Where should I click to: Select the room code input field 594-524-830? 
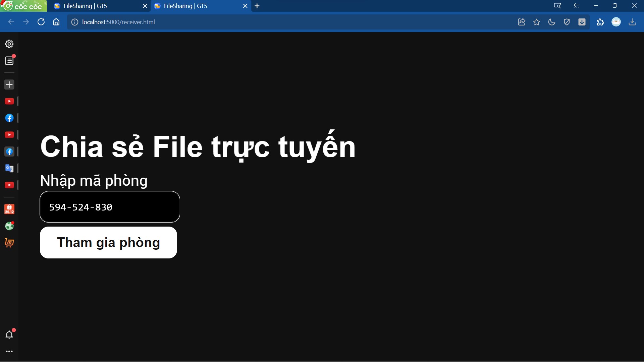(x=110, y=207)
